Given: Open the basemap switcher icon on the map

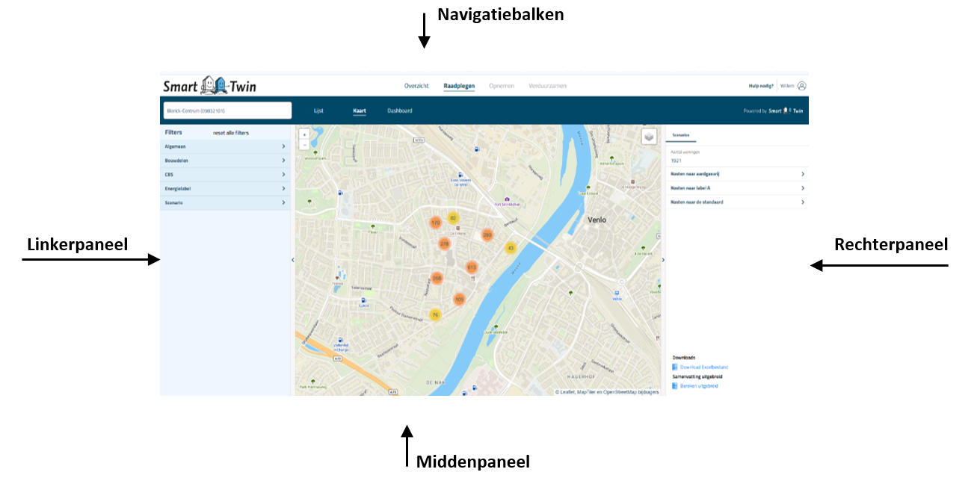Looking at the screenshot, I should 649,136.
